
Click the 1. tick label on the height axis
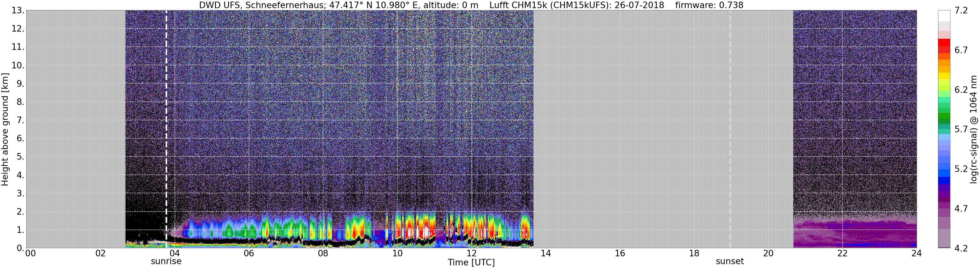(20, 230)
